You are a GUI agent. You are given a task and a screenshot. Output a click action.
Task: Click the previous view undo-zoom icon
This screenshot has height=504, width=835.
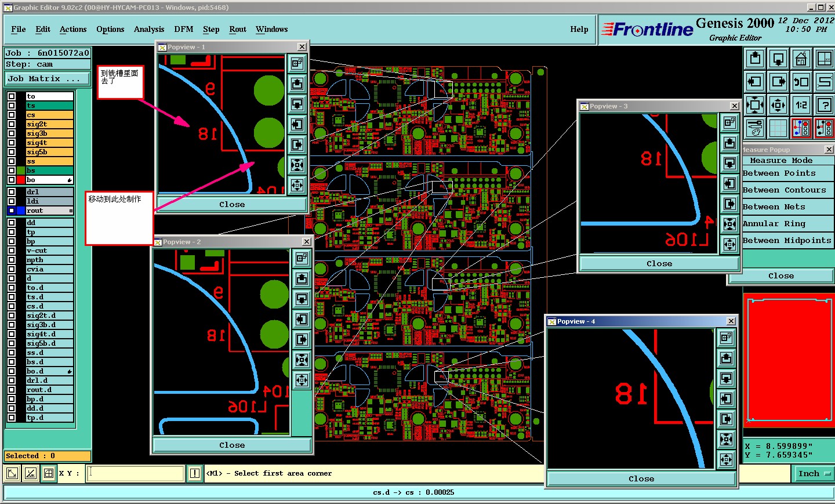click(801, 82)
